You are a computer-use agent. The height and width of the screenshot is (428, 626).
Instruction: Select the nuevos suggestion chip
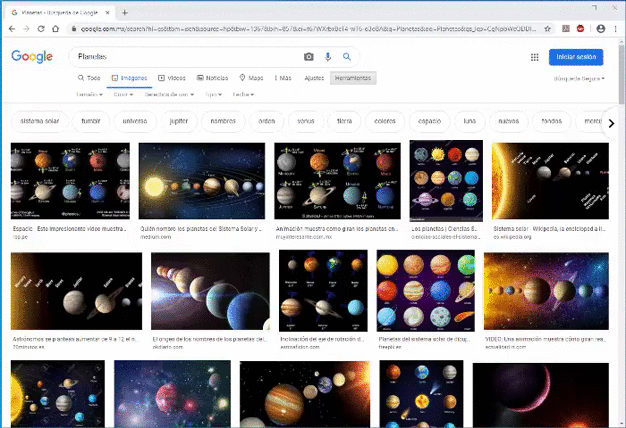pyautogui.click(x=509, y=121)
